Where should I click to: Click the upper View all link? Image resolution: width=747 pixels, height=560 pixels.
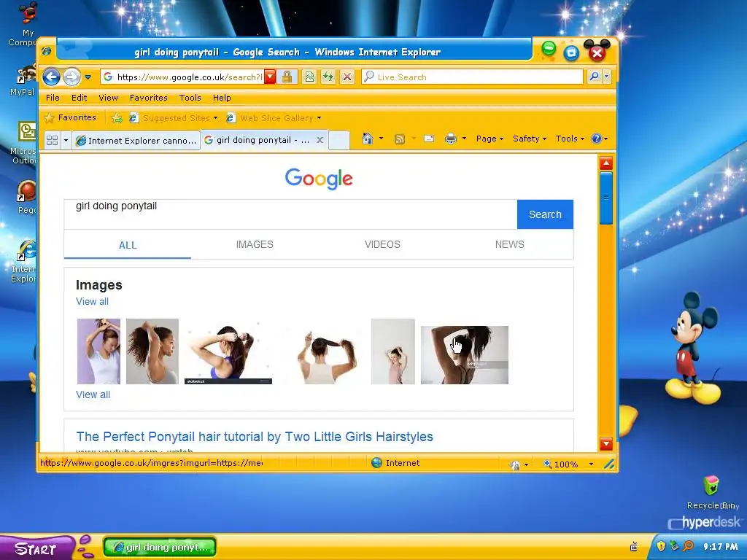(93, 301)
